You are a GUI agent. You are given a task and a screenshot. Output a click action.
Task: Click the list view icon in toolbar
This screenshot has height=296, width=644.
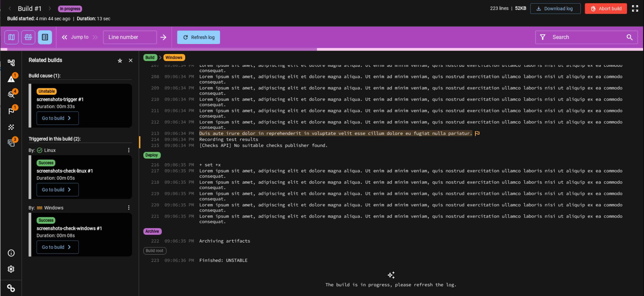(45, 37)
